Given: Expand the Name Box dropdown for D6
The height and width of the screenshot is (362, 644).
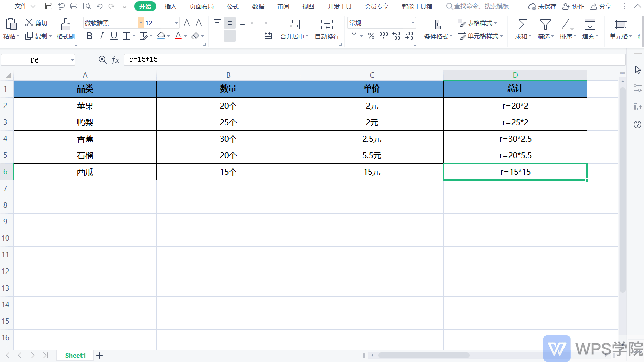Looking at the screenshot, I should 72,60.
